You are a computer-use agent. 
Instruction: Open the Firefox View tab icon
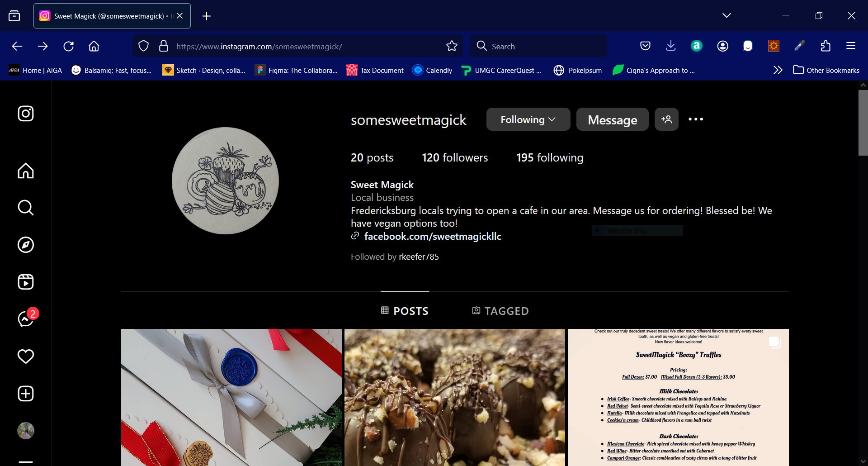(x=14, y=16)
